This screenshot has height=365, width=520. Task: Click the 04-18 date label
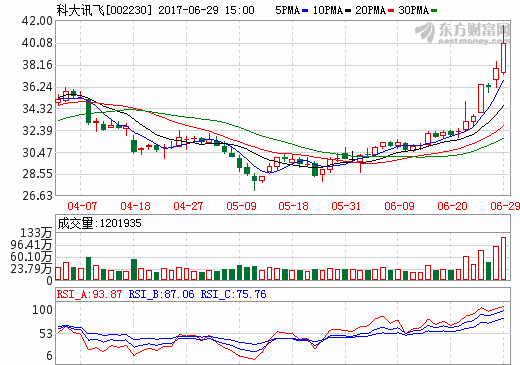tap(135, 206)
